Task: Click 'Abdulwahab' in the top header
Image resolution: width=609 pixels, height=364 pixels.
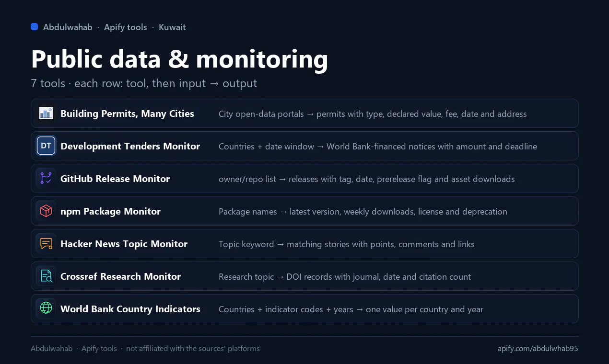Action: pyautogui.click(x=68, y=27)
